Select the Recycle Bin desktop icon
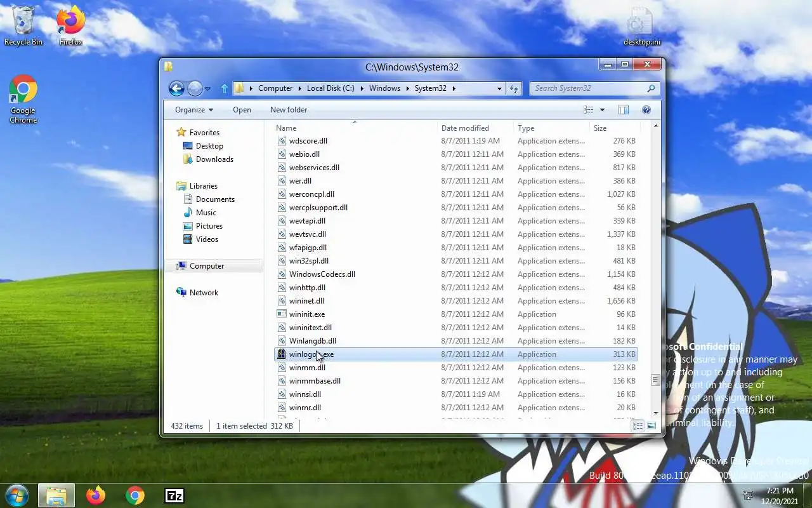Image resolution: width=812 pixels, height=508 pixels. coord(23,26)
